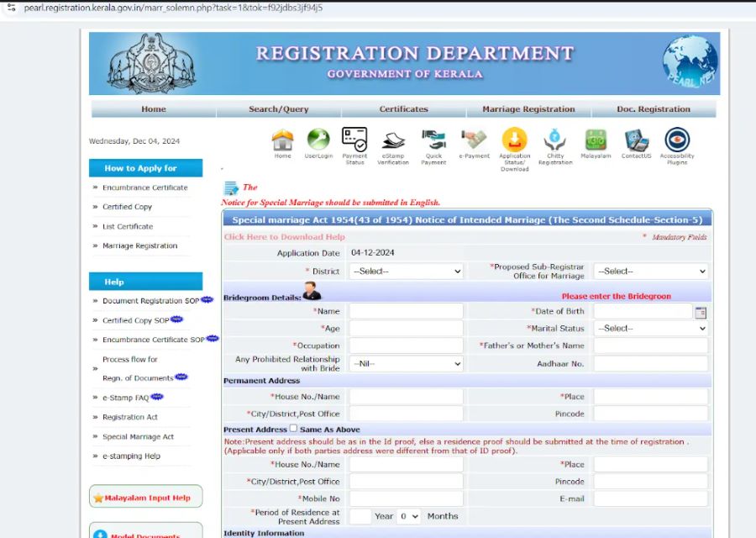This screenshot has width=756, height=538.
Task: Open Certified Copy SOP link
Action: click(136, 320)
